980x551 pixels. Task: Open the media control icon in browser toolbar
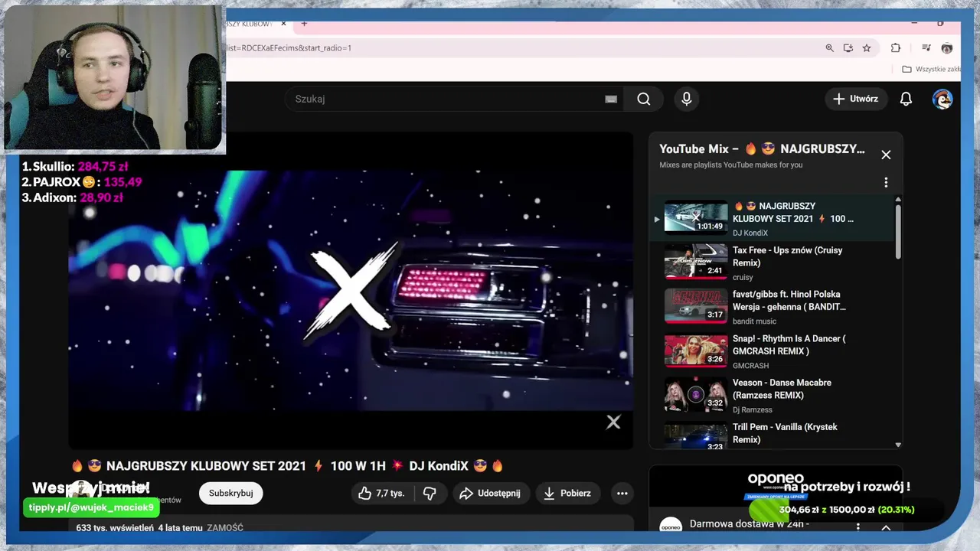pos(926,47)
